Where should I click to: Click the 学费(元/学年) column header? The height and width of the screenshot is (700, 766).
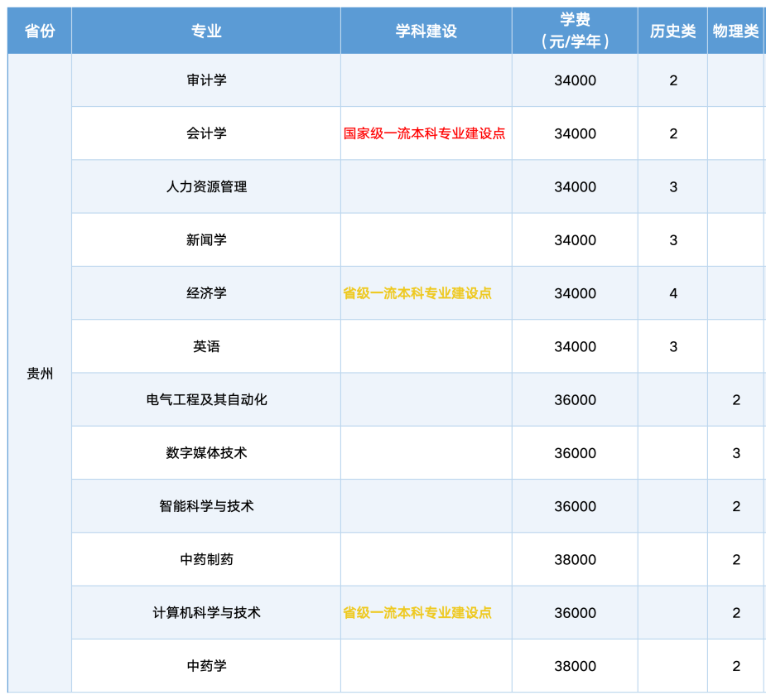click(575, 31)
